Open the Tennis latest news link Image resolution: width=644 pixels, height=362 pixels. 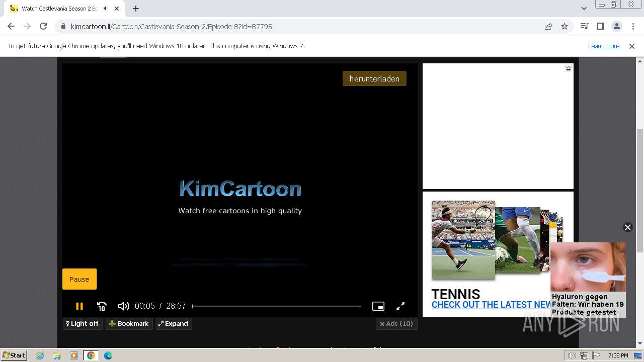pos(491,305)
